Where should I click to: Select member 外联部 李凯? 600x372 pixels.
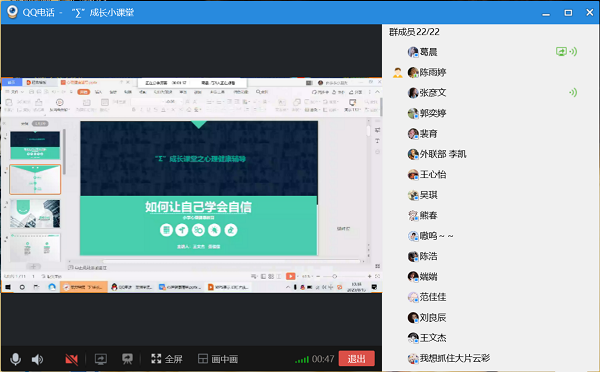pos(437,154)
